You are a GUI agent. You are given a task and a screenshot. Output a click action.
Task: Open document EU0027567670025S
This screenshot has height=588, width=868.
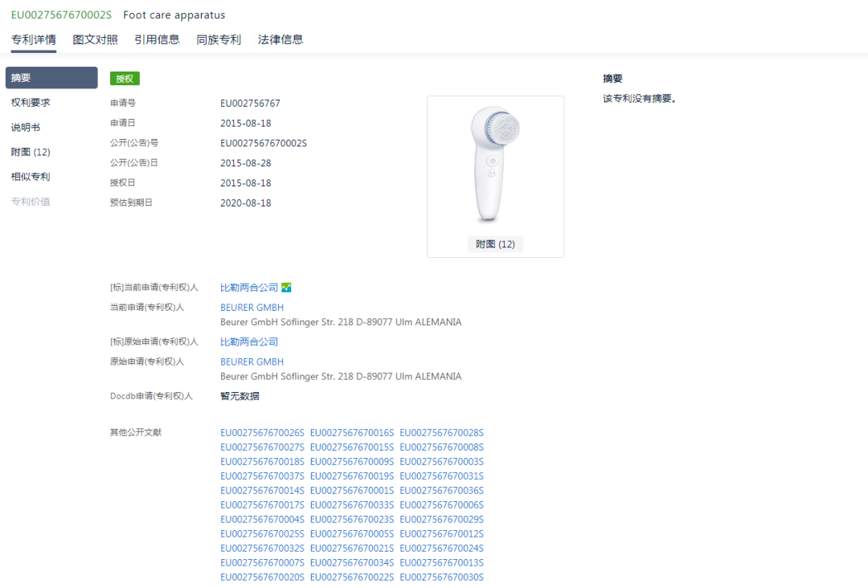point(262,534)
